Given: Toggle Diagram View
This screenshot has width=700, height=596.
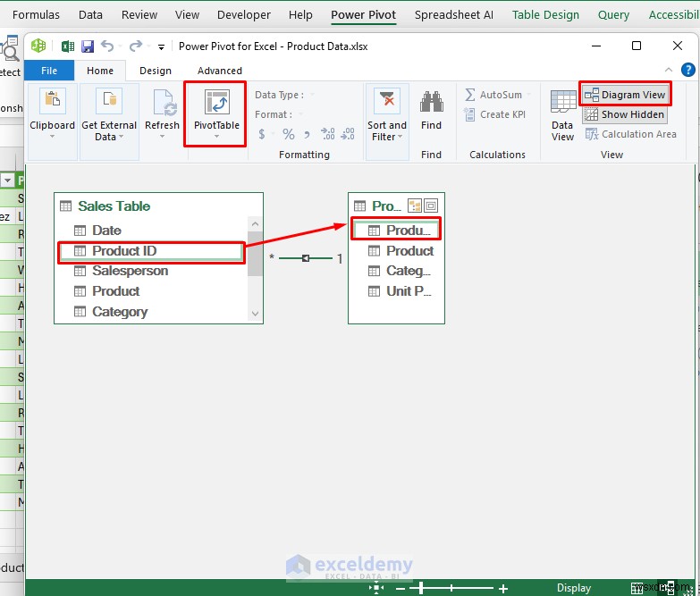Looking at the screenshot, I should 625,95.
